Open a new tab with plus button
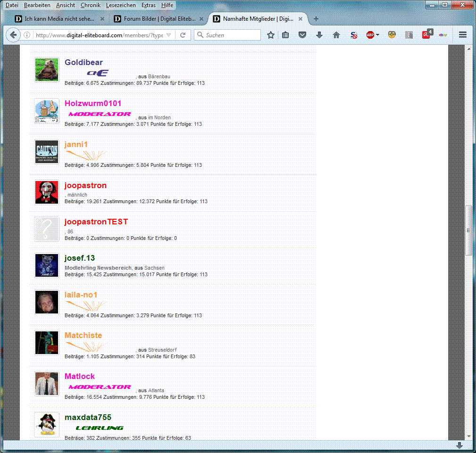476x453 pixels. click(x=316, y=19)
